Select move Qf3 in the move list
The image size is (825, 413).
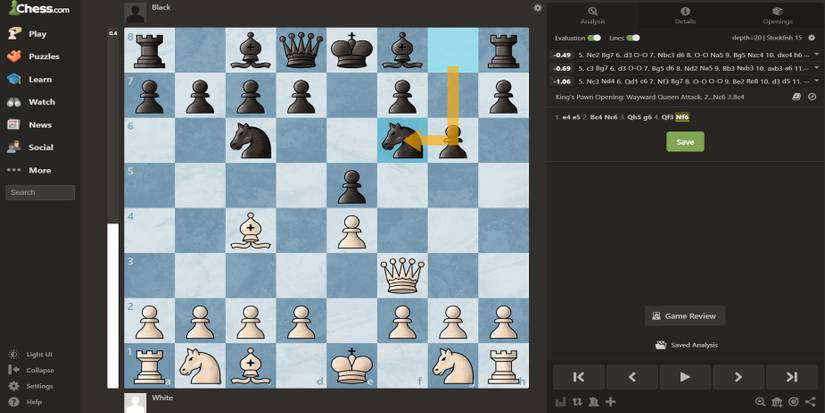pyautogui.click(x=666, y=117)
